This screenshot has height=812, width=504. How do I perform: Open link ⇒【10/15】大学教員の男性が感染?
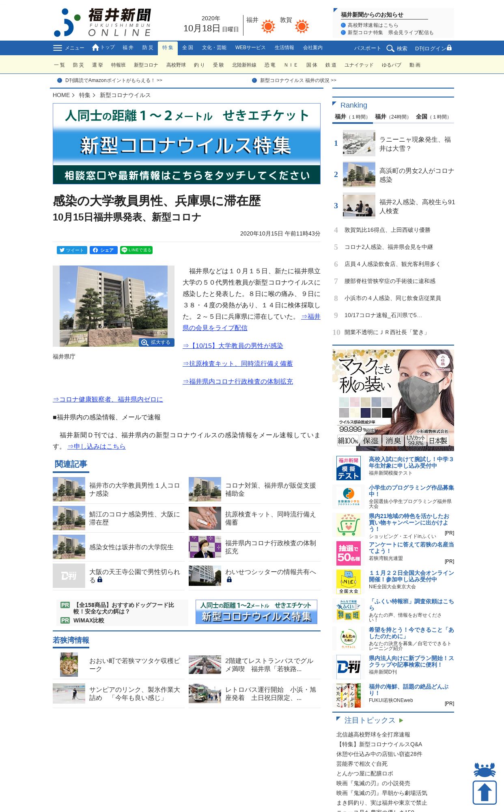click(233, 346)
